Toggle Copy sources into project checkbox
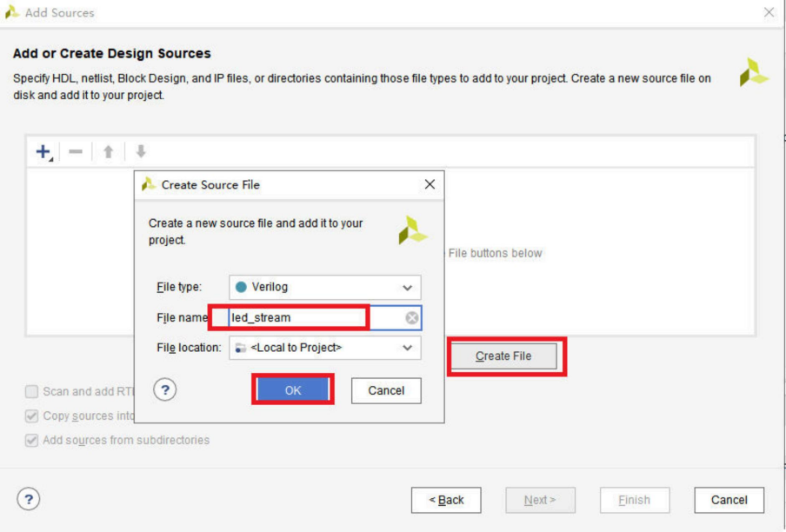 click(x=32, y=416)
